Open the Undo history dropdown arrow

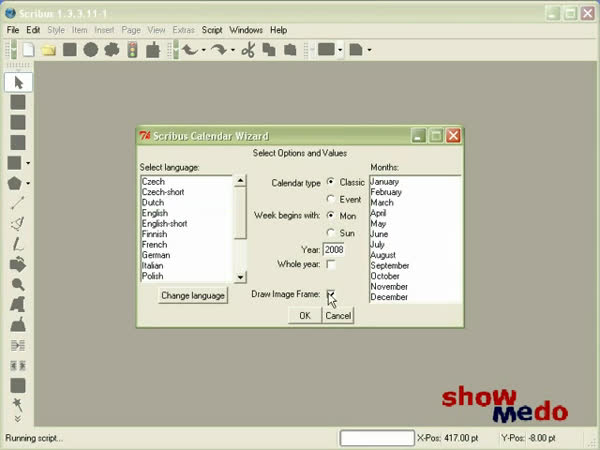tap(204, 50)
